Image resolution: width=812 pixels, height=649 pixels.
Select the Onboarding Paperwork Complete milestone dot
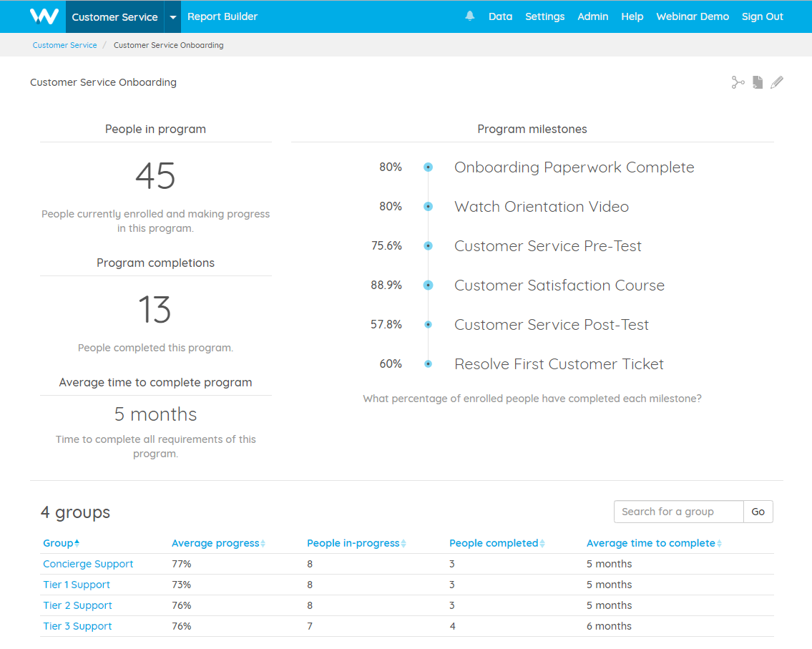click(428, 167)
